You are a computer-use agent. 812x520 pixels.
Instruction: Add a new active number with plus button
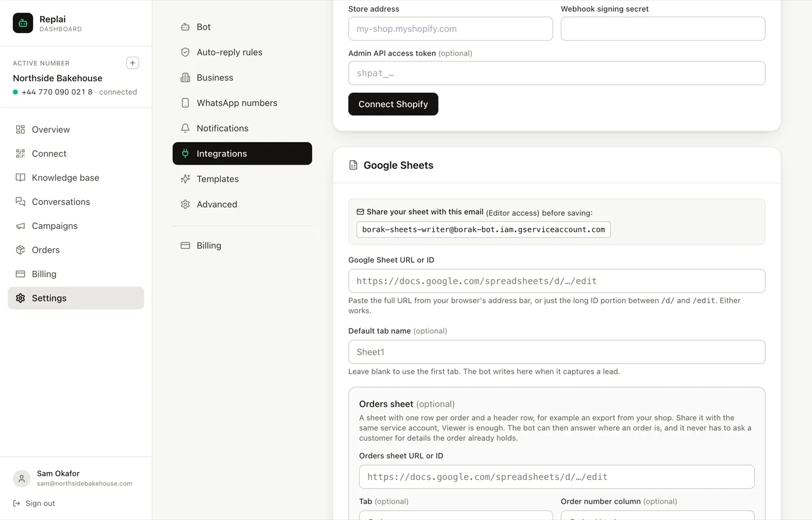133,63
